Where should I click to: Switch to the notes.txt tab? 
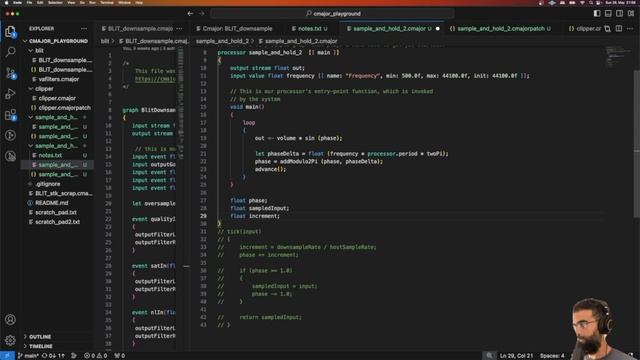point(309,29)
